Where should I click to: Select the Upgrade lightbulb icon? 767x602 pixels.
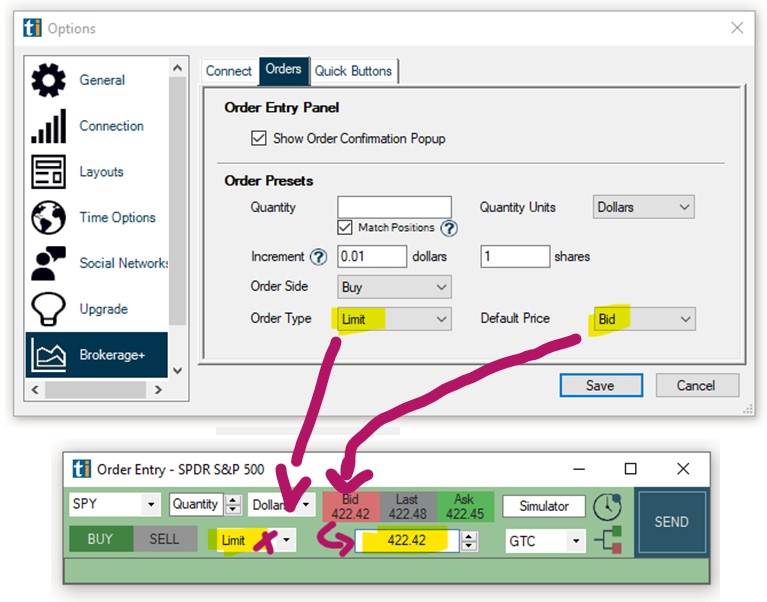point(49,310)
